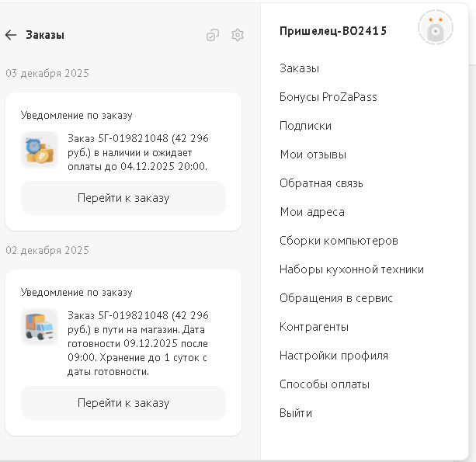Screen dimensions: 476x462
Task: Open notification settings gear icon
Action: 238,35
